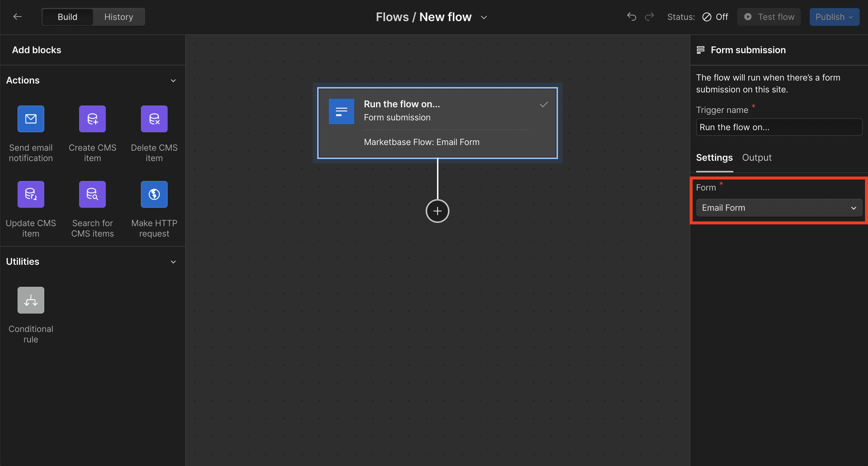Viewport: 868px width, 466px height.
Task: Click the Trigger name input field
Action: click(779, 127)
